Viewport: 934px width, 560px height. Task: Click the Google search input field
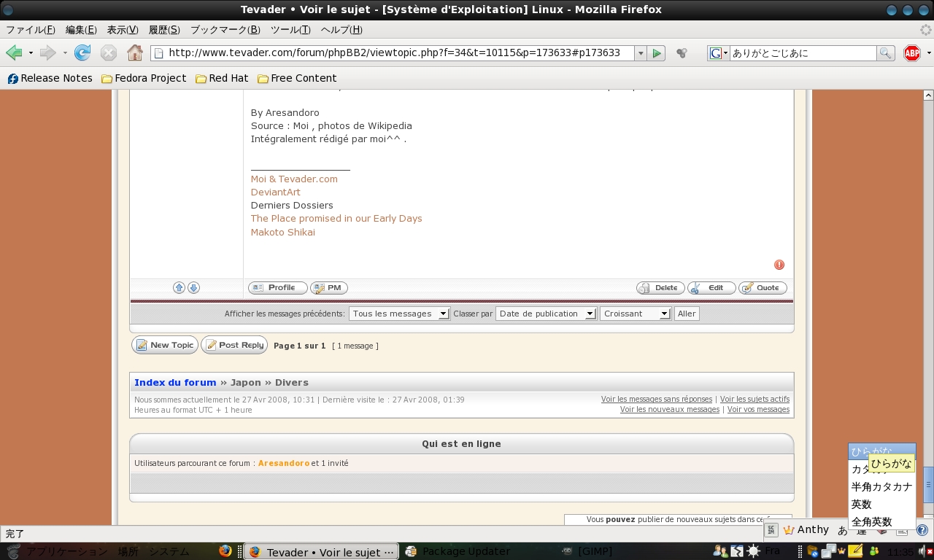[x=803, y=53]
